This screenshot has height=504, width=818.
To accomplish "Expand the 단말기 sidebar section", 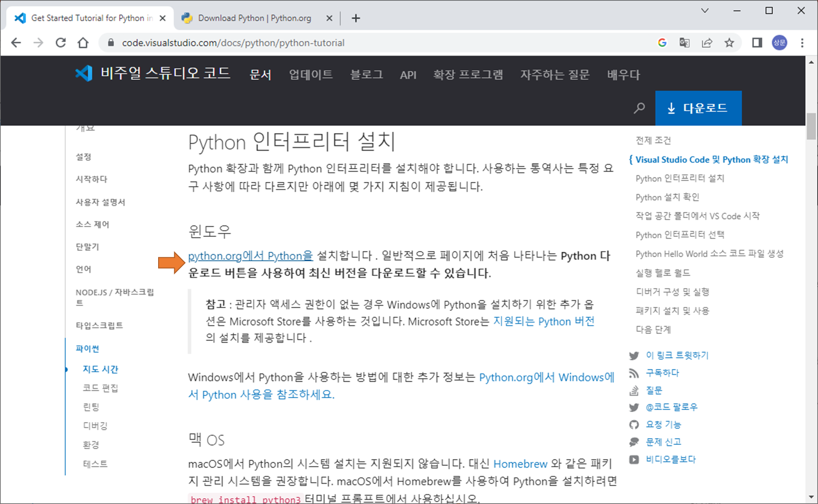I will pos(87,247).
